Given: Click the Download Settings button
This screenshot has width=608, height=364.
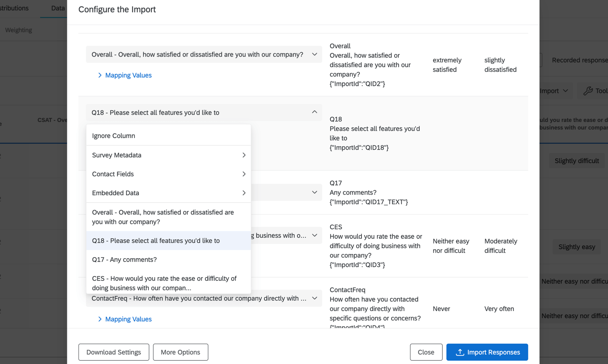Looking at the screenshot, I should [113, 352].
